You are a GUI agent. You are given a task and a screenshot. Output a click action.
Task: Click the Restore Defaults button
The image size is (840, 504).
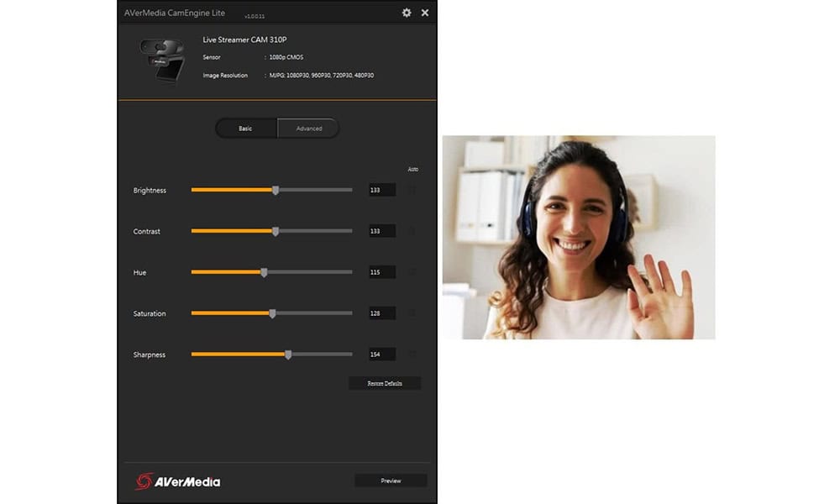385,384
